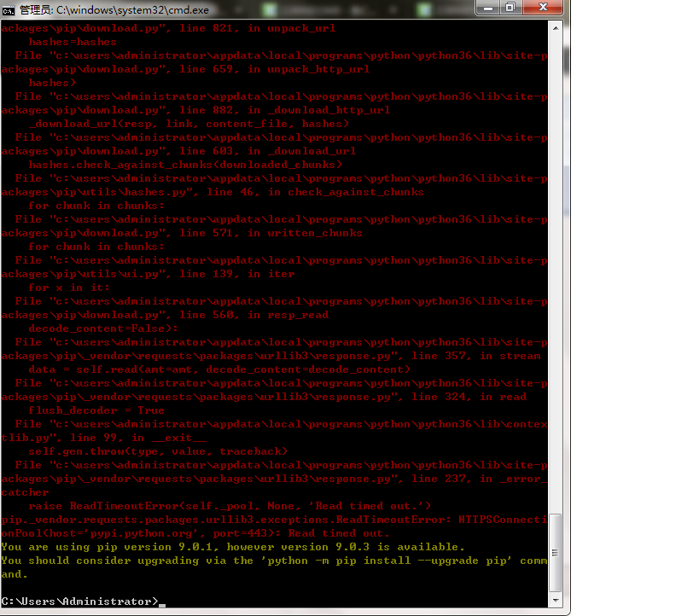
Task: Click the vertical scrollbar thumb
Action: pos(556,552)
